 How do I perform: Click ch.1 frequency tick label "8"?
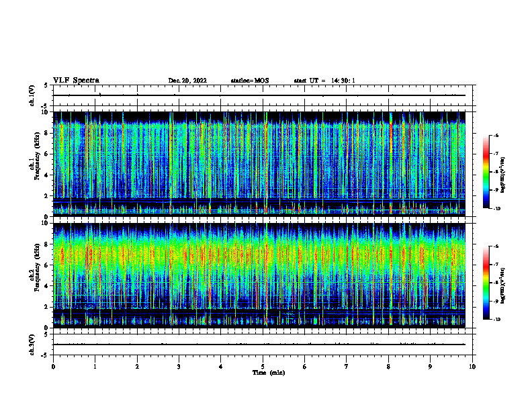(47, 133)
